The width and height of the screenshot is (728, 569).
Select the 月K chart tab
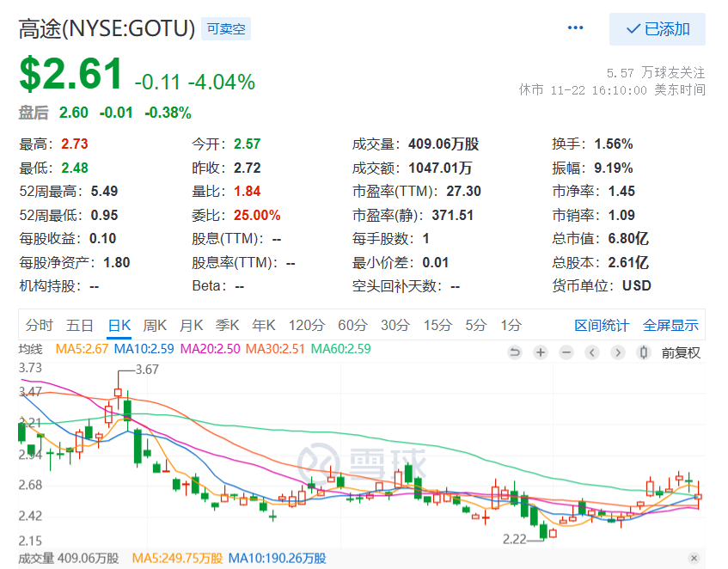click(191, 325)
